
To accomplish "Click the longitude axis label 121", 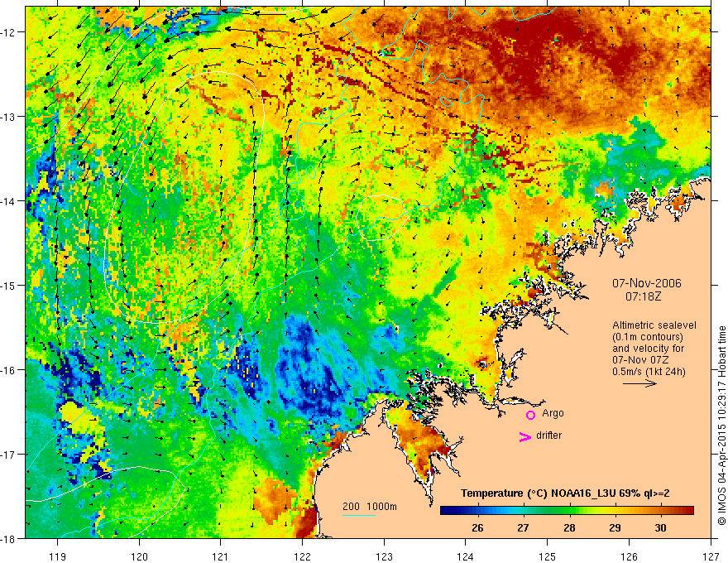I will click(x=221, y=556).
